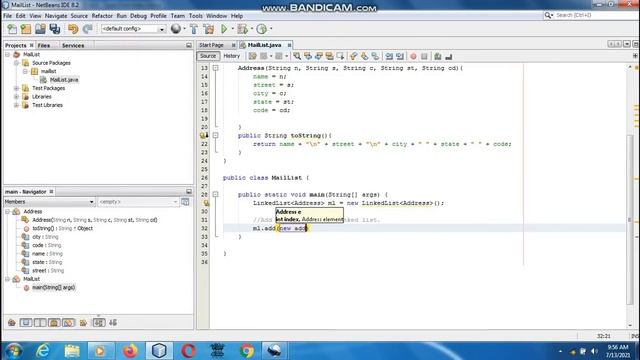Open the File menu
This screenshot has width=640, height=360.
[x=7, y=16]
